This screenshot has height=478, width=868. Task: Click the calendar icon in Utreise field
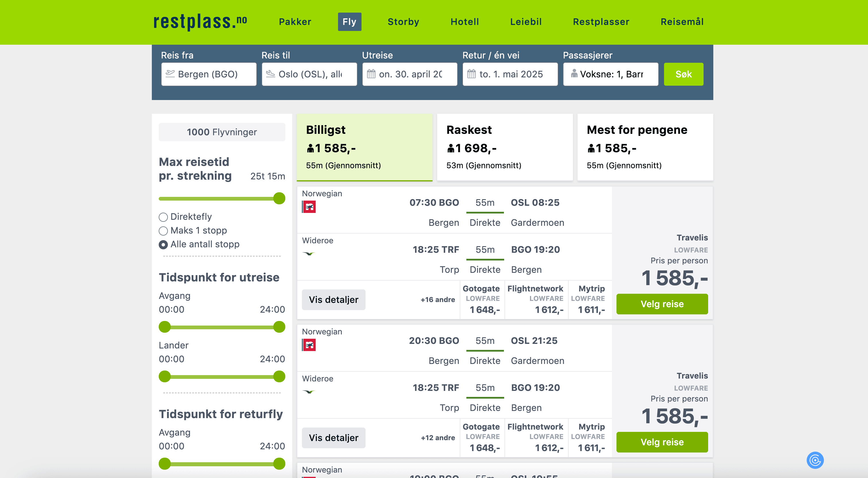click(371, 74)
